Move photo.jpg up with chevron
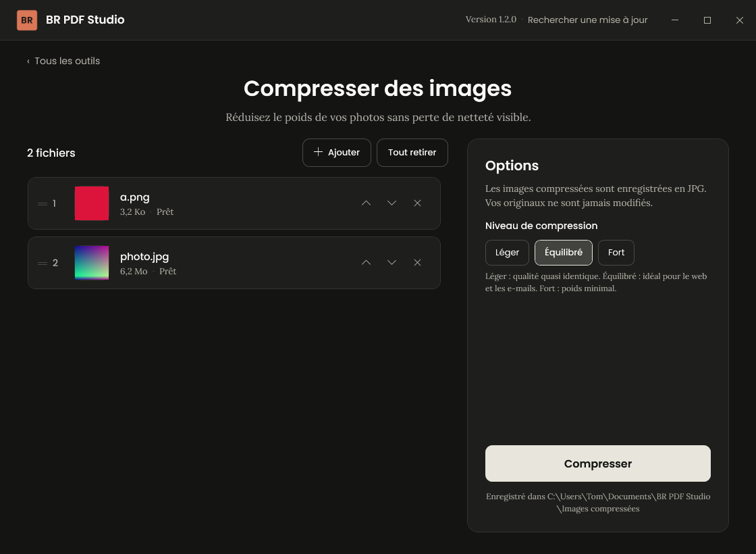The height and width of the screenshot is (554, 756). 366,263
